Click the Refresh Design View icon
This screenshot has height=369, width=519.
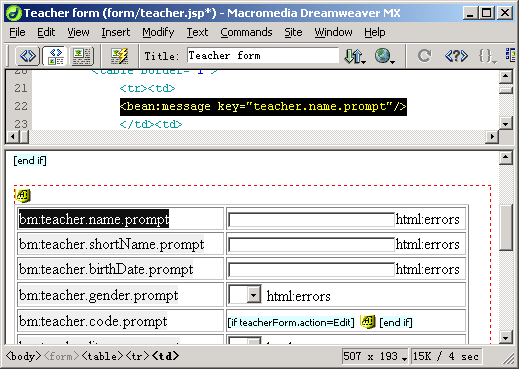(424, 56)
